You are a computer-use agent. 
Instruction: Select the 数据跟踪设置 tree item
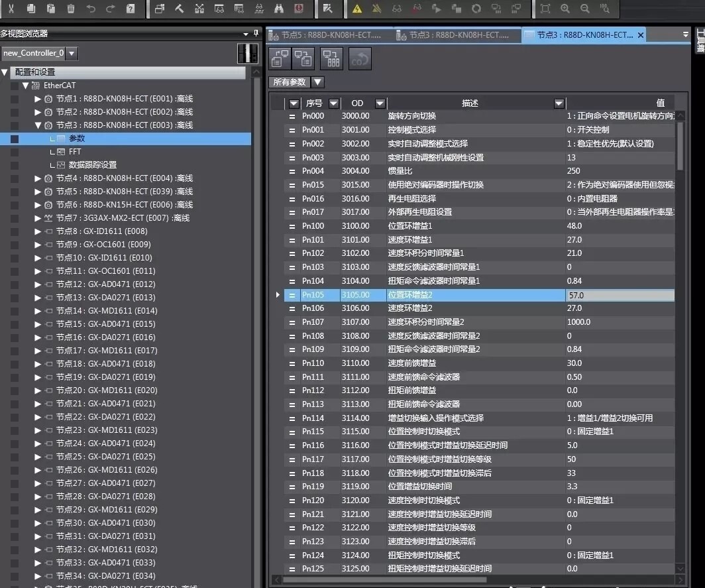[93, 165]
